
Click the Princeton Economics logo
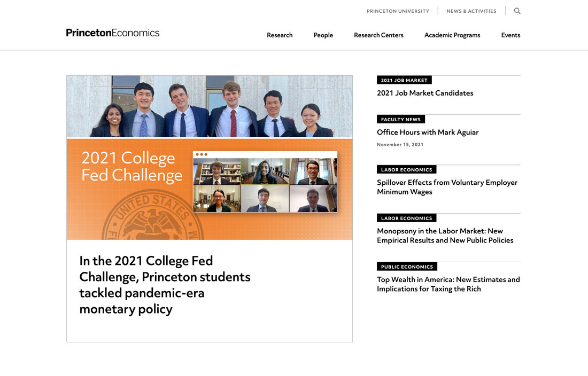pos(113,33)
